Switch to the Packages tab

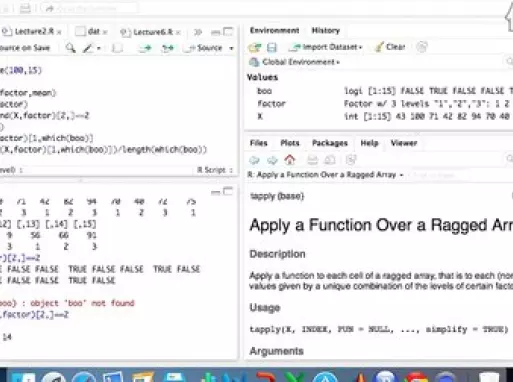coord(330,143)
